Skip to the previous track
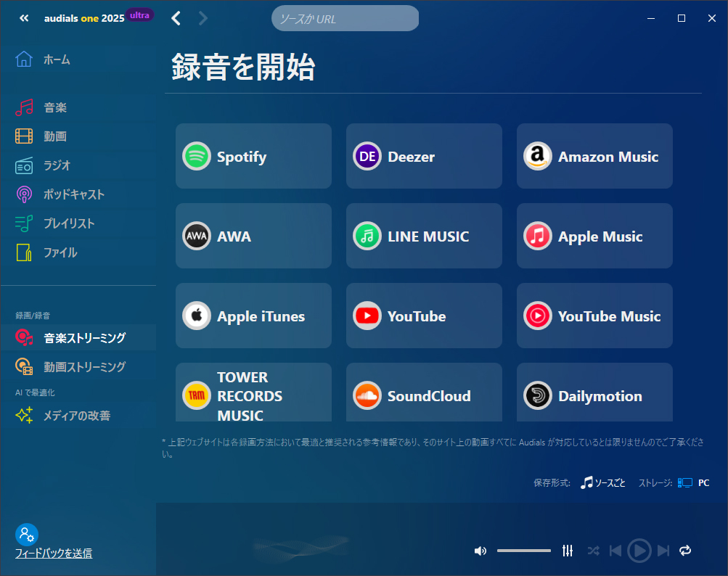This screenshot has width=728, height=576. point(615,551)
